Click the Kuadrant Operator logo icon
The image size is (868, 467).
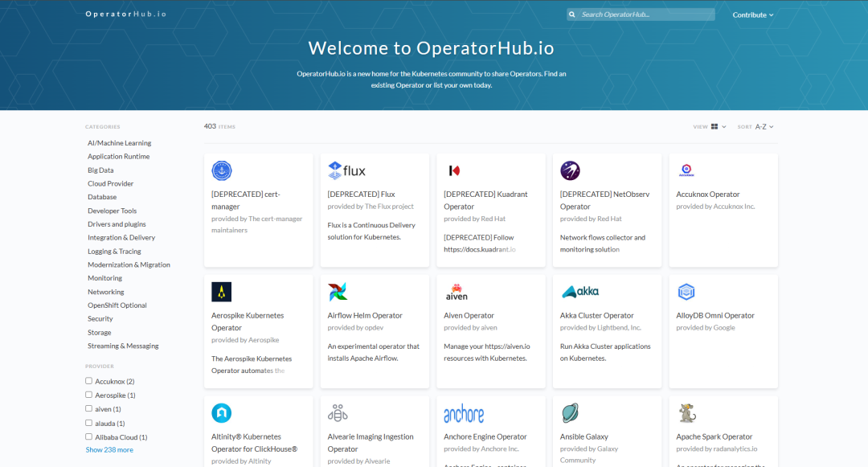[x=454, y=170]
